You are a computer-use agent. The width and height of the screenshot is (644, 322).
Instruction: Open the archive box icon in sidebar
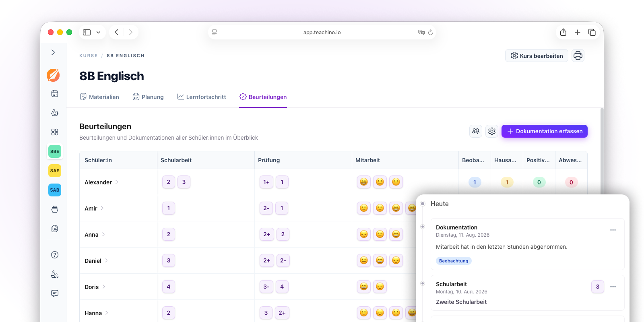[55, 209]
